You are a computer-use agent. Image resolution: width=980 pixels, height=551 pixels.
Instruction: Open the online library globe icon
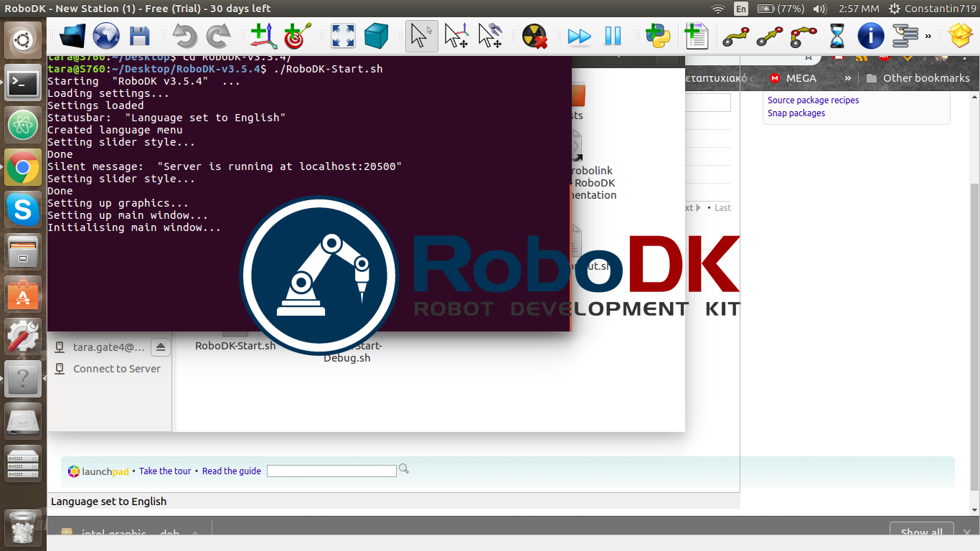(x=106, y=35)
